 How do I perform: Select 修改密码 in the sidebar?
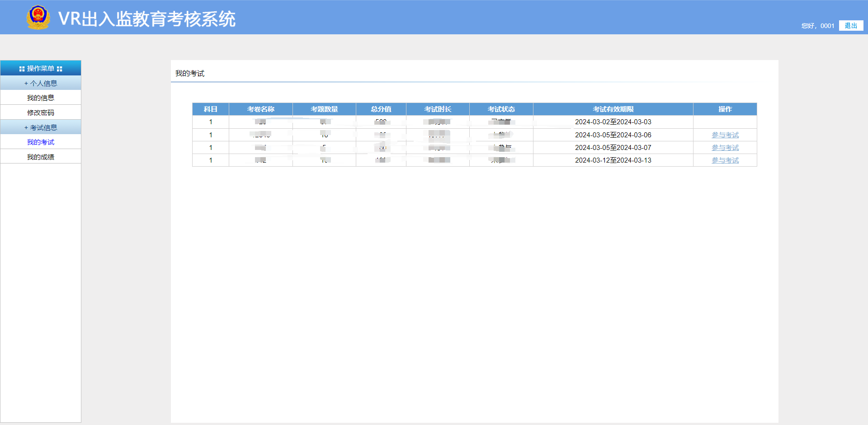[41, 112]
